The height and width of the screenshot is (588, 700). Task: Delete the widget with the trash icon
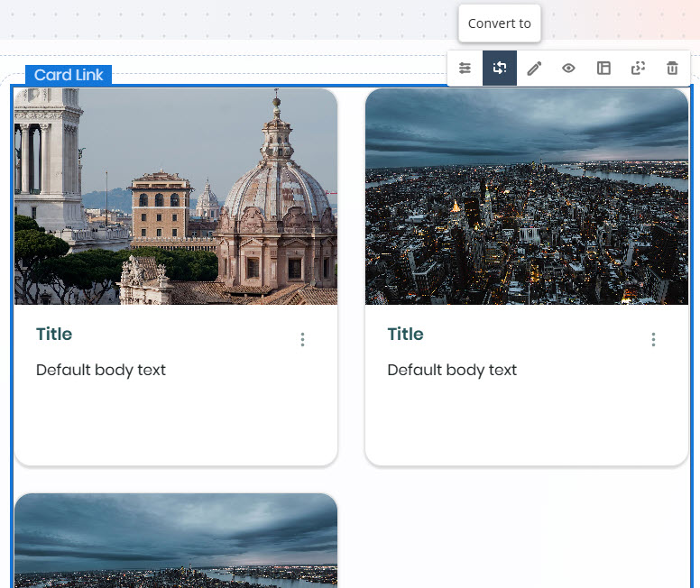click(672, 69)
